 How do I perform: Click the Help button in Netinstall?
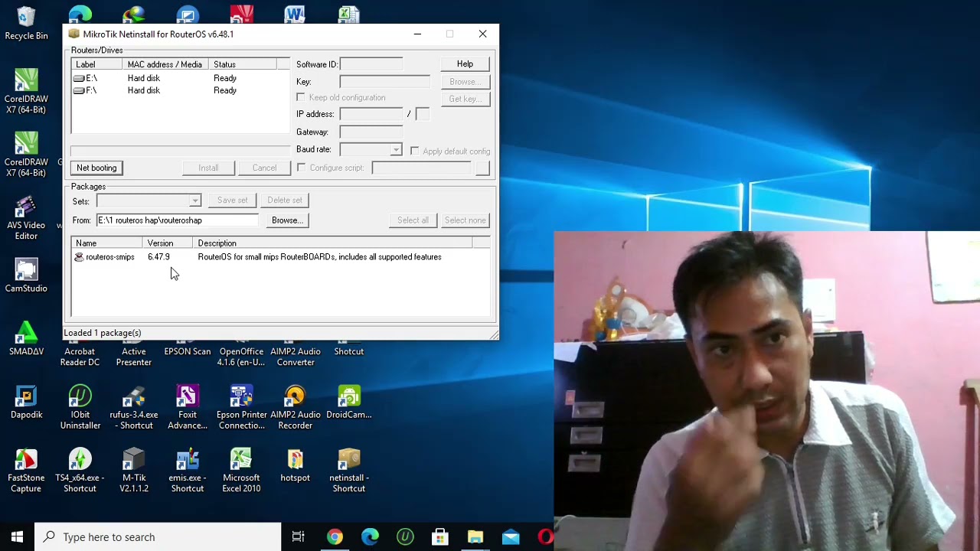(x=465, y=64)
